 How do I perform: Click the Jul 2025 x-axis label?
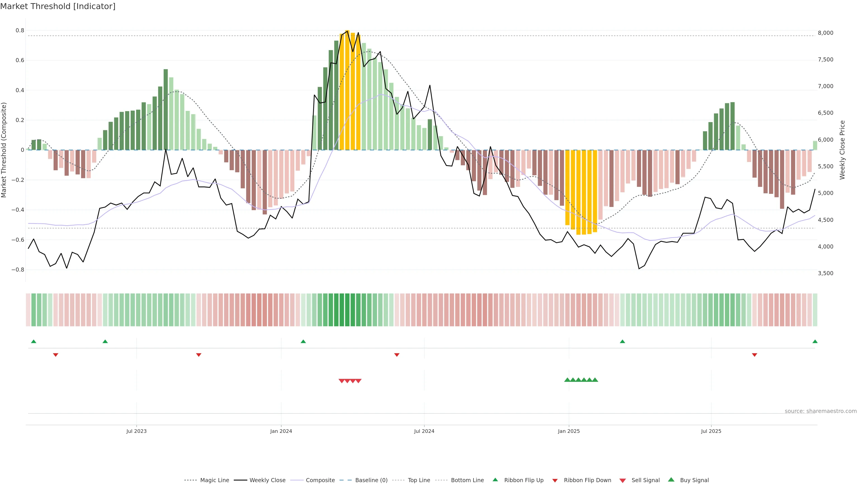(x=711, y=431)
